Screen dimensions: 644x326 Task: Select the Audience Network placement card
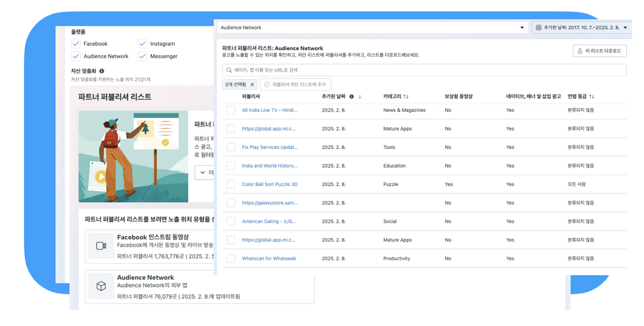199,286
